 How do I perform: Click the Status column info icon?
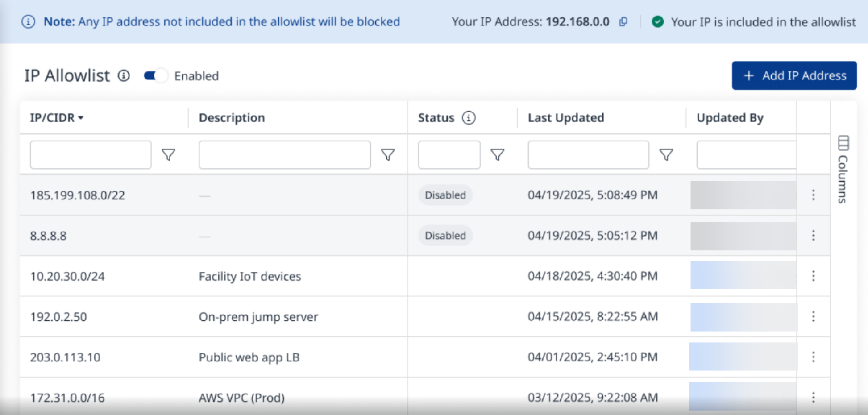click(469, 118)
